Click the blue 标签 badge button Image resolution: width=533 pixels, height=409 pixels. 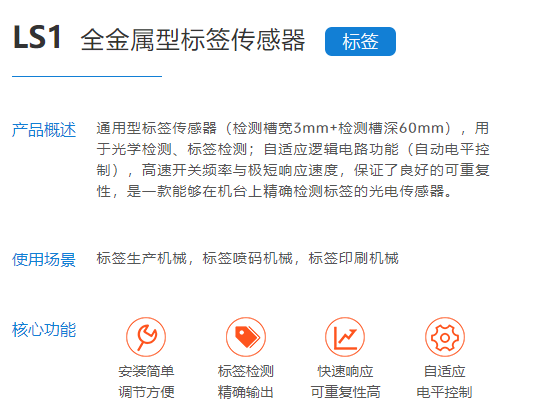click(360, 41)
